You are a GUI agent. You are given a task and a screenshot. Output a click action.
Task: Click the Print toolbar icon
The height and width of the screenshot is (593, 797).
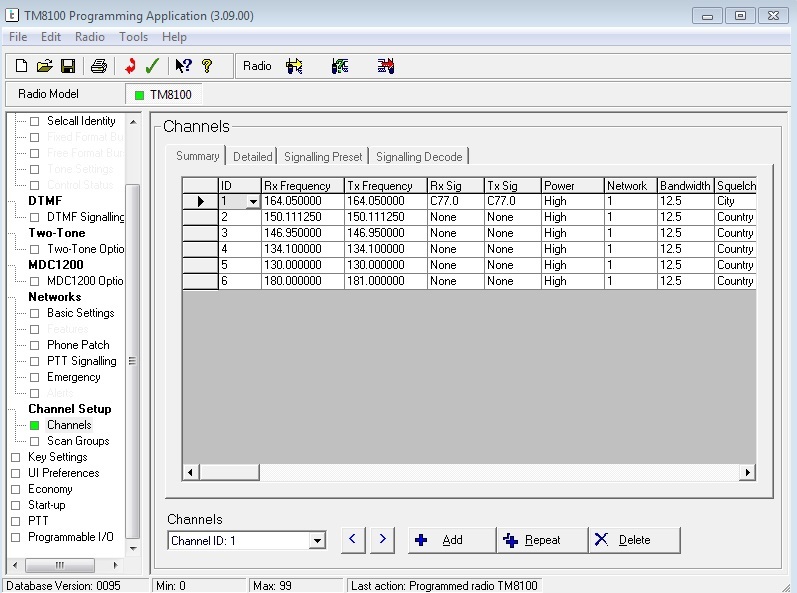tap(98, 66)
